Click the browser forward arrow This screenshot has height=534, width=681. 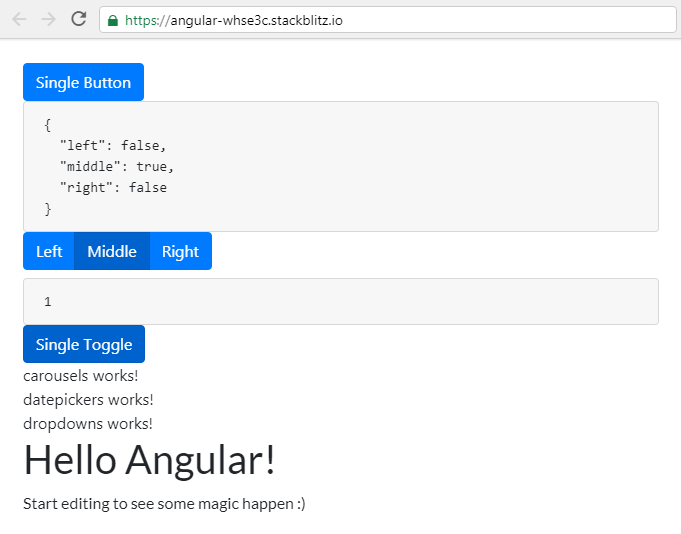point(49,20)
